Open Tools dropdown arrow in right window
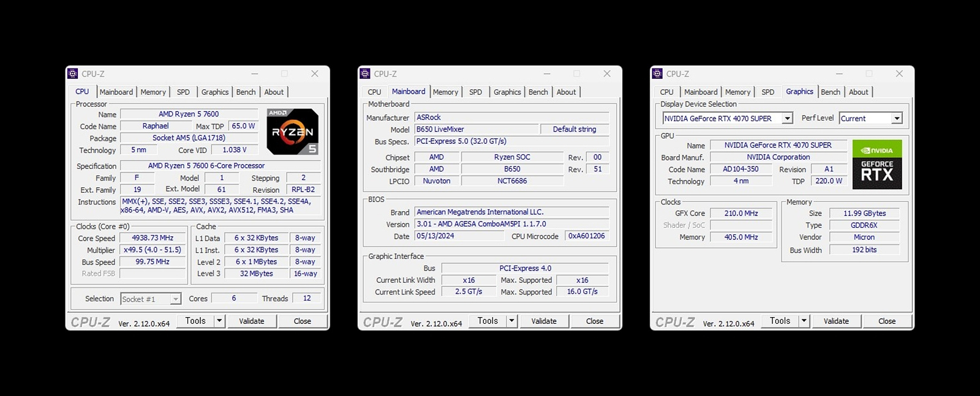The width and height of the screenshot is (980, 396). (x=804, y=321)
